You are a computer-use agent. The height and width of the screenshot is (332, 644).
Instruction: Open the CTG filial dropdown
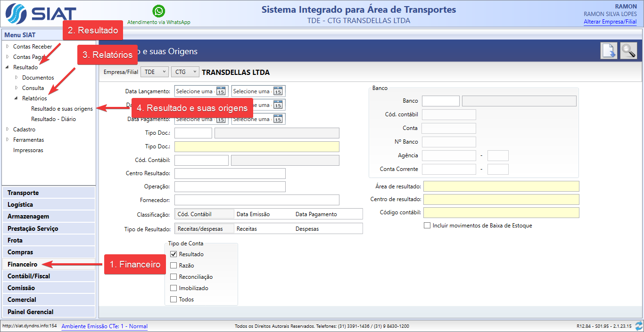coord(185,72)
